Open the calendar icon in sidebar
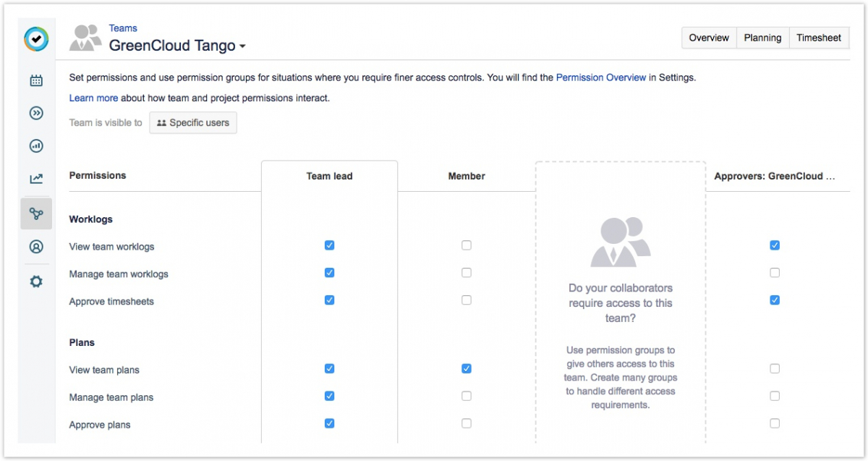Screen dimensions: 868x461 [36, 80]
